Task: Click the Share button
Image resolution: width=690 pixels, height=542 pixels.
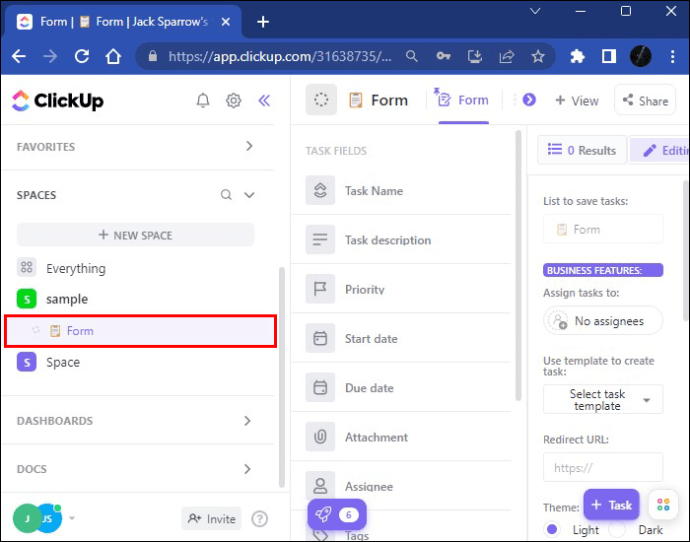Action: (645, 100)
